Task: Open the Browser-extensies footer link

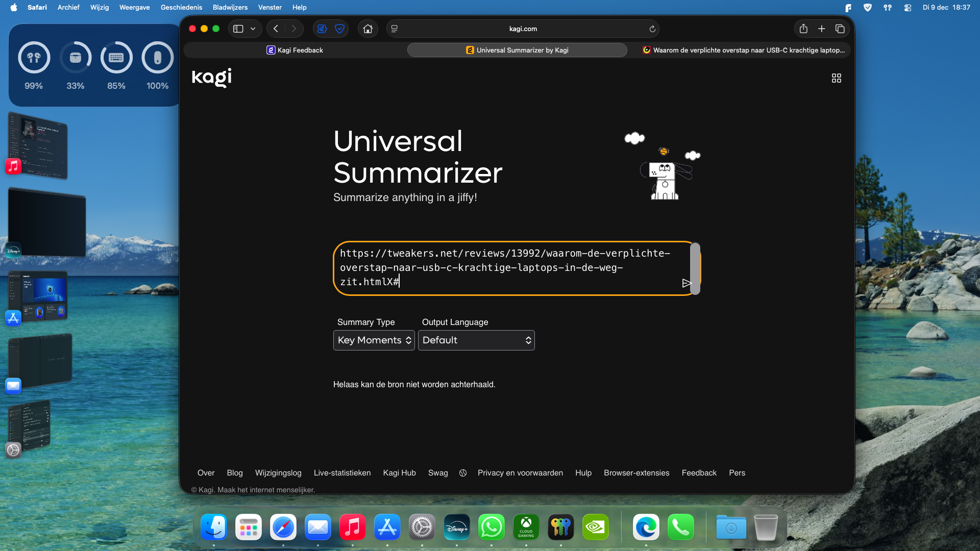Action: pyautogui.click(x=636, y=473)
